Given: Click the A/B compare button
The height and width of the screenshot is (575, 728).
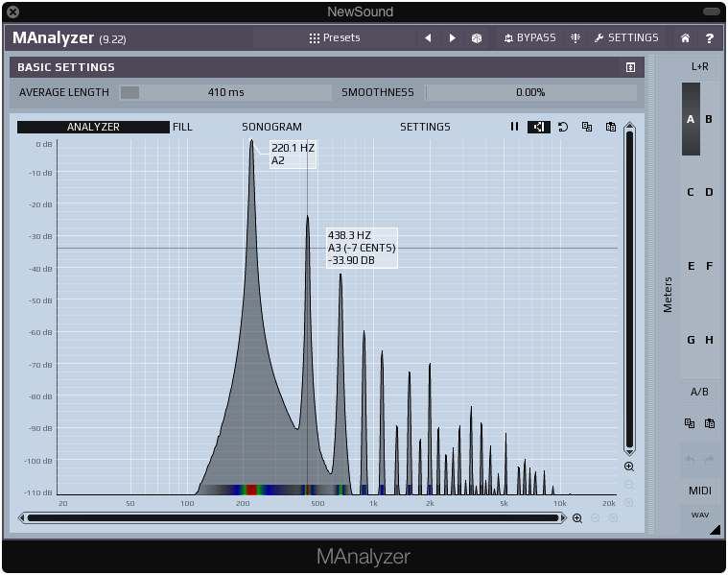Looking at the screenshot, I should click(x=699, y=392).
